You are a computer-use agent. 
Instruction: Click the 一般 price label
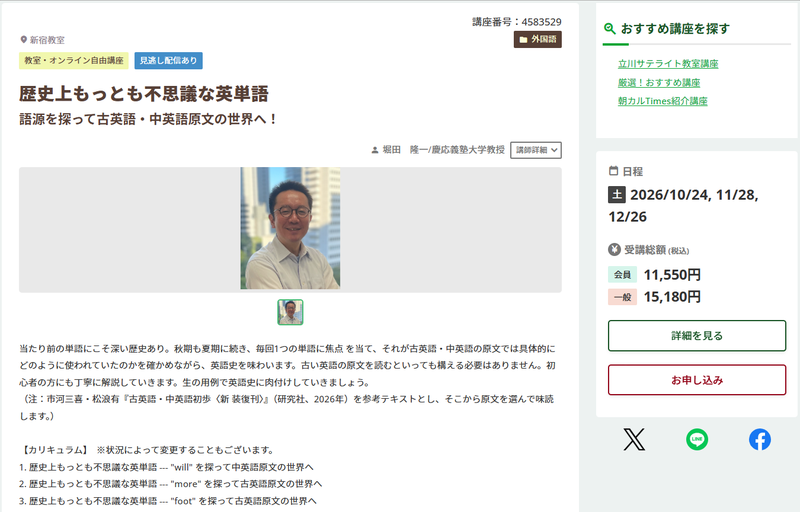622,297
